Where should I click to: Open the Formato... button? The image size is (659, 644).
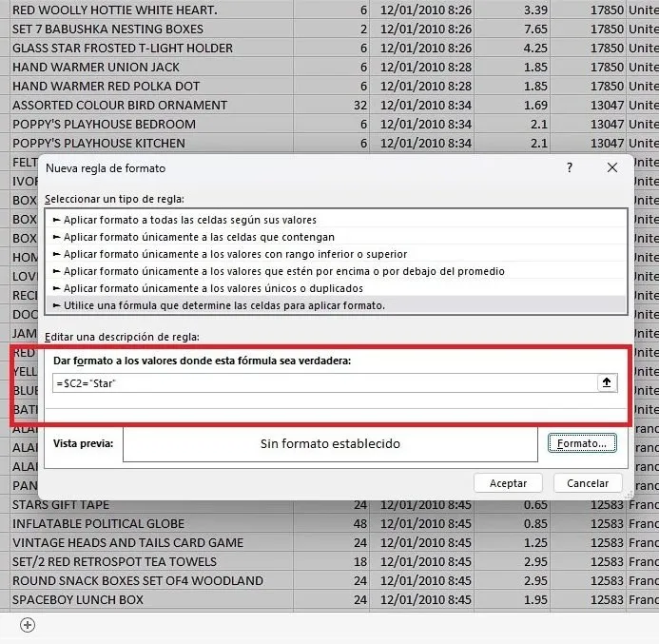582,443
